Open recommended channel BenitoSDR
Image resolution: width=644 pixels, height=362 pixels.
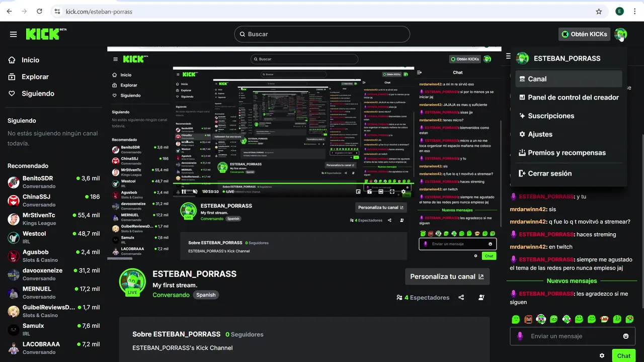click(54, 182)
